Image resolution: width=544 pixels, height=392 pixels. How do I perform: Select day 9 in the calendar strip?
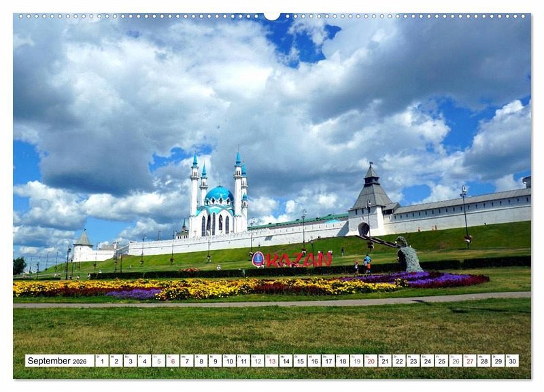click(215, 361)
